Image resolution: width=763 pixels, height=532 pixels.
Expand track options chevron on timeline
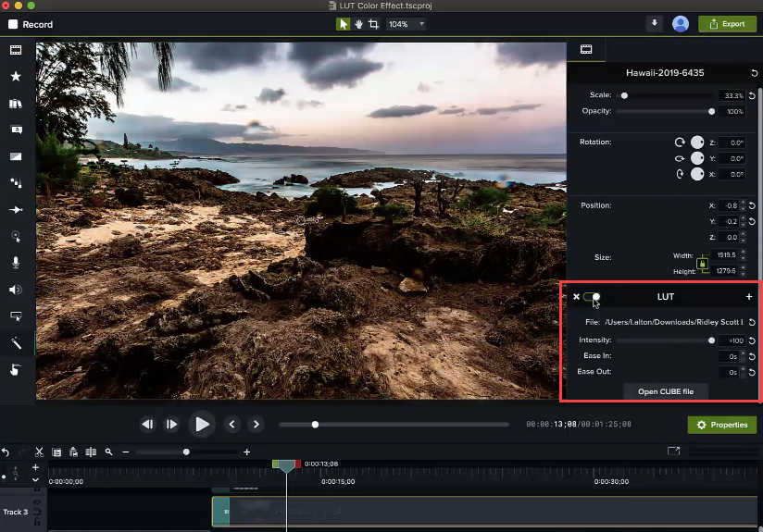click(35, 480)
